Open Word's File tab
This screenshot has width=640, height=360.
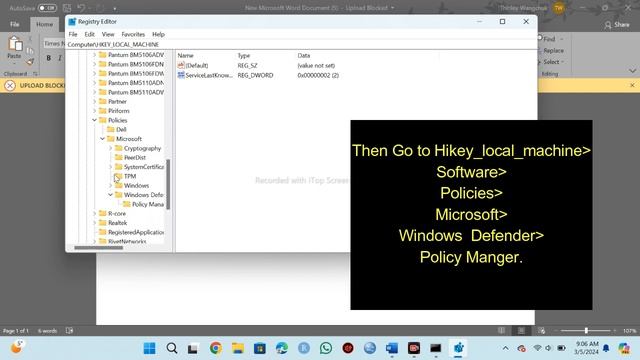point(15,24)
